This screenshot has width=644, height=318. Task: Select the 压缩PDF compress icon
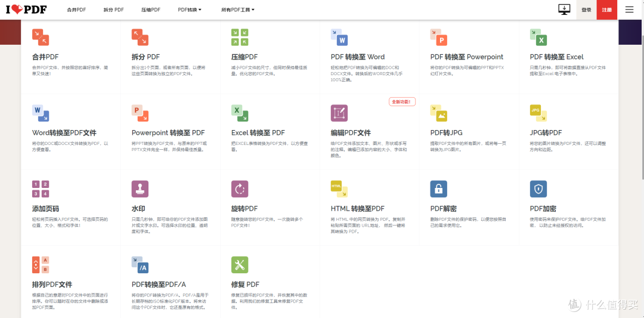tap(240, 37)
